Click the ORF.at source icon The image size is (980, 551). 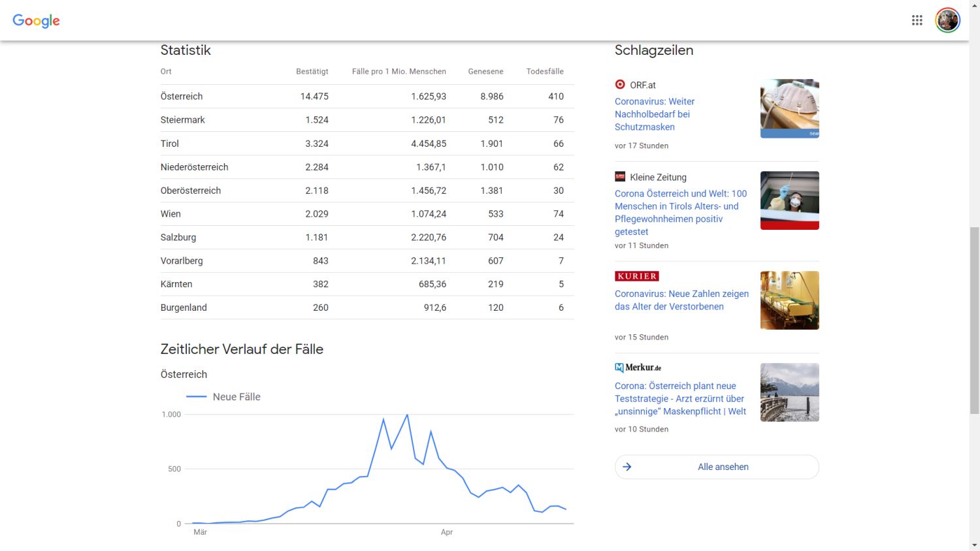click(x=620, y=85)
